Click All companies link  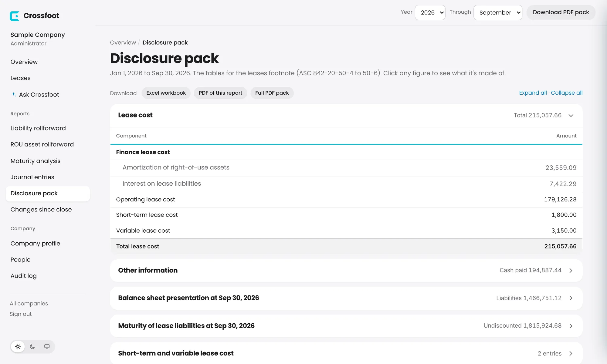(x=29, y=303)
